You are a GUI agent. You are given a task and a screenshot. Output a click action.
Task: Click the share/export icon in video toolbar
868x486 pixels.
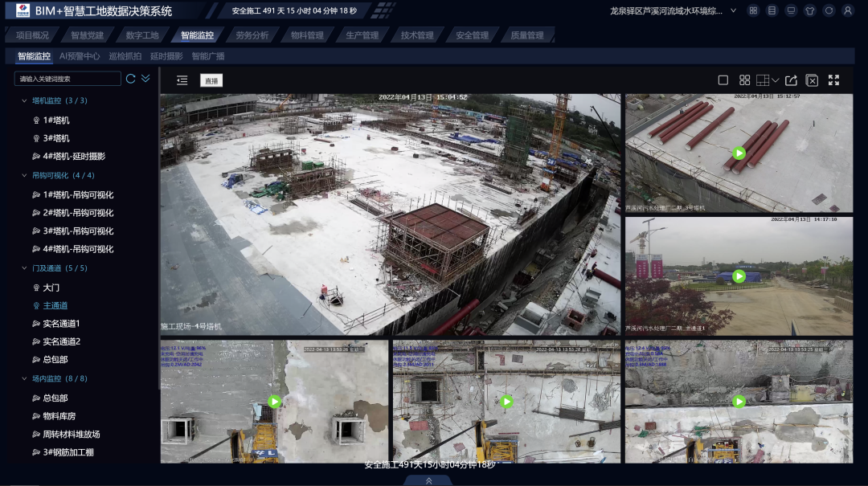coord(791,80)
